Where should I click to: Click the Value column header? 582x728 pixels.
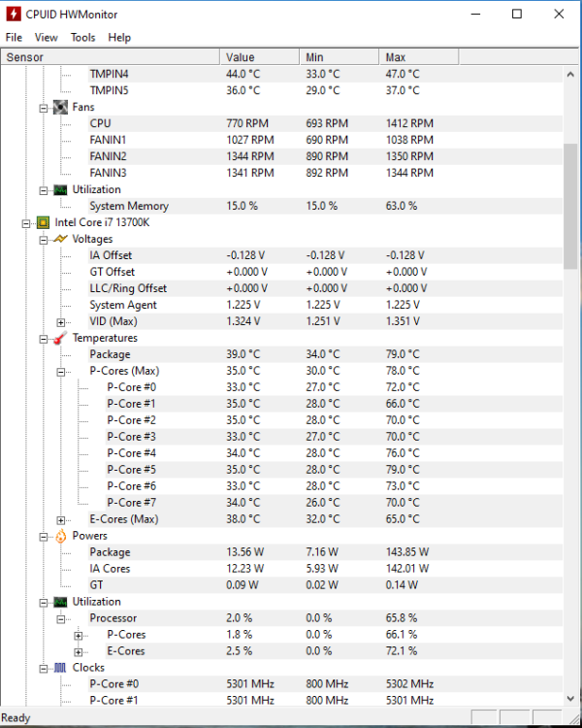pos(259,57)
